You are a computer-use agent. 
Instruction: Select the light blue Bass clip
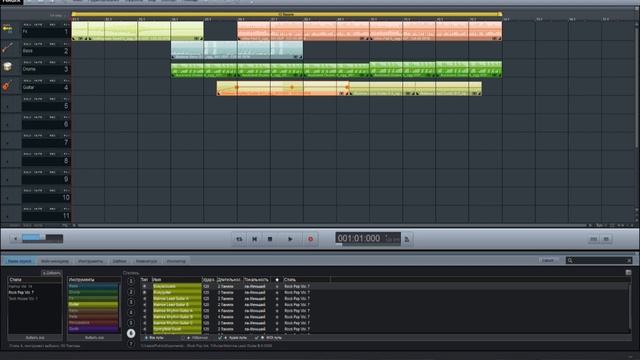click(237, 50)
